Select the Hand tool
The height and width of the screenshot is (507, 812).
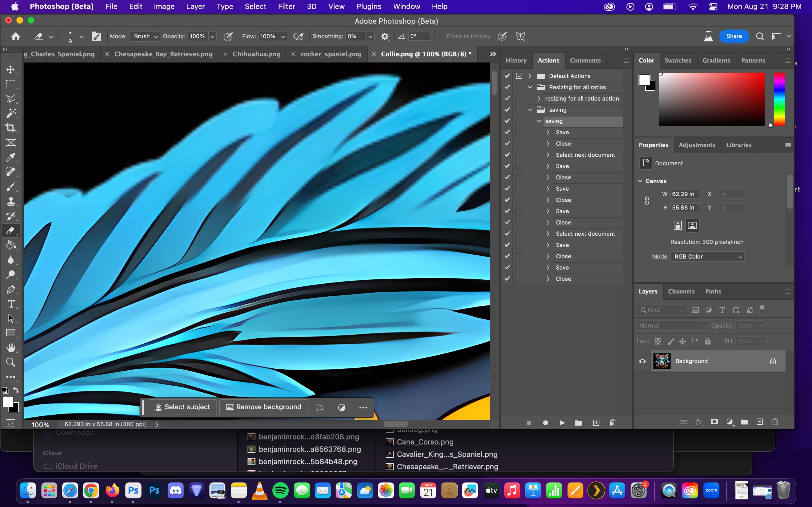[11, 348]
